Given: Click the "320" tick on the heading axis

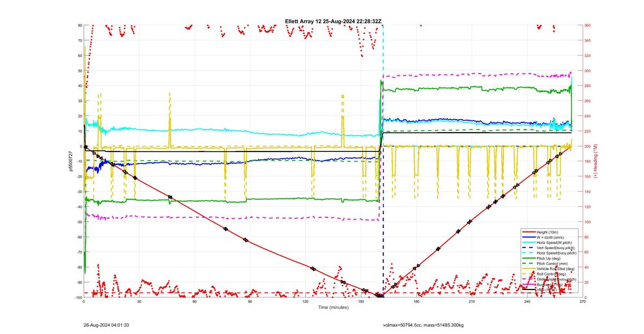Looking at the screenshot, I should [x=589, y=55].
